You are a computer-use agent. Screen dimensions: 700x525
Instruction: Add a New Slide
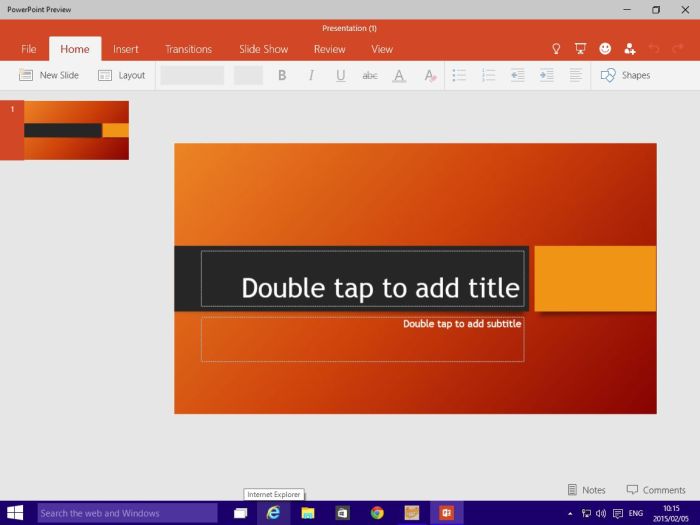(x=49, y=75)
